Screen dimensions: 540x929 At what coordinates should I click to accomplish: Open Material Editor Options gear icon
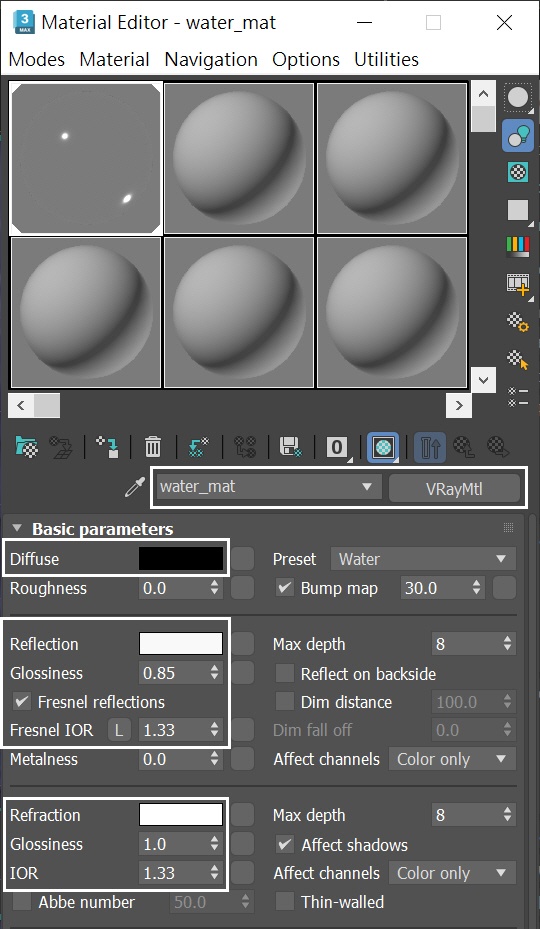517,322
